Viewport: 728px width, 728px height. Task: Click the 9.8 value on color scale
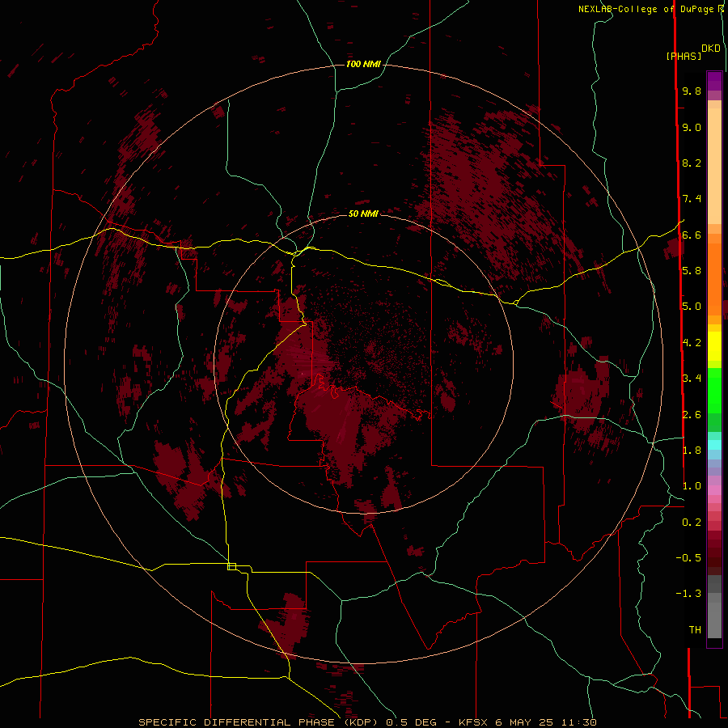click(x=692, y=91)
